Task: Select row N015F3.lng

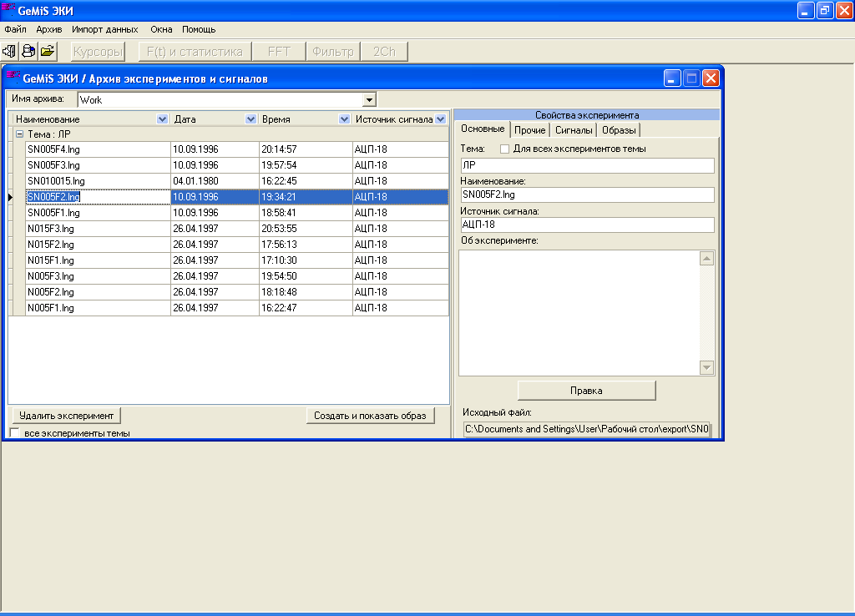Action: pyautogui.click(x=237, y=229)
